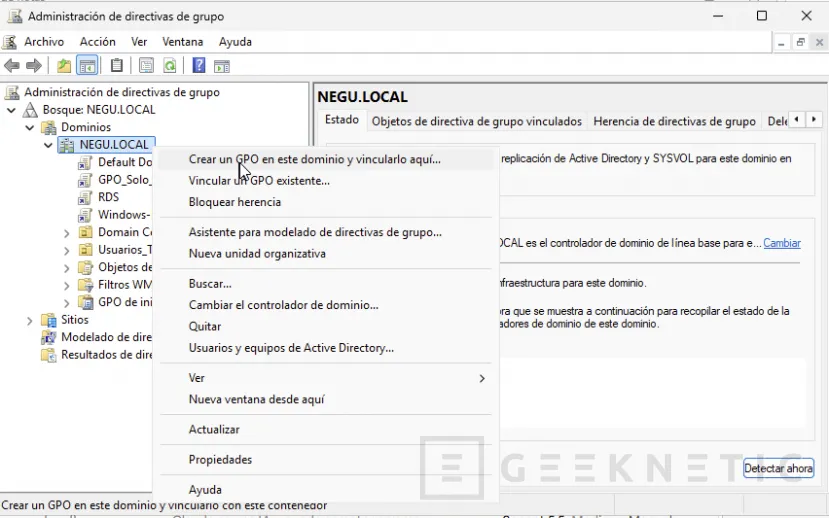The height and width of the screenshot is (518, 829).
Task: Select the Dominios folder in tree
Action: coord(86,127)
